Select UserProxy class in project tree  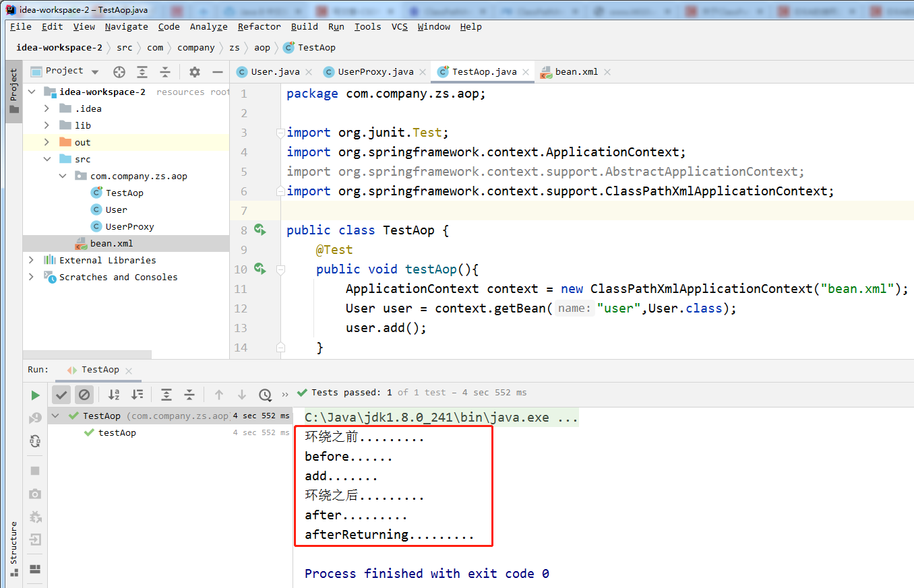[129, 226]
